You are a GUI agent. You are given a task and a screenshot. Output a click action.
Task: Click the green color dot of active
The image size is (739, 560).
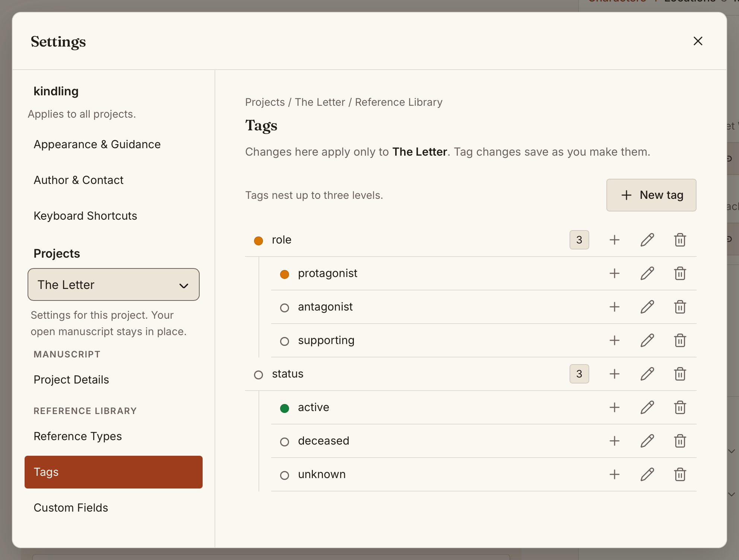point(285,408)
